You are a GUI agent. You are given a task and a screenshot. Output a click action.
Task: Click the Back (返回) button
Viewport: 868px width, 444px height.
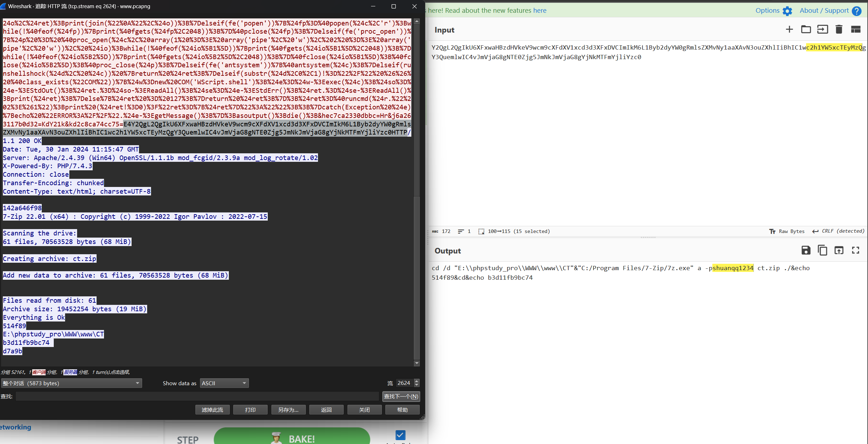tap(326, 410)
